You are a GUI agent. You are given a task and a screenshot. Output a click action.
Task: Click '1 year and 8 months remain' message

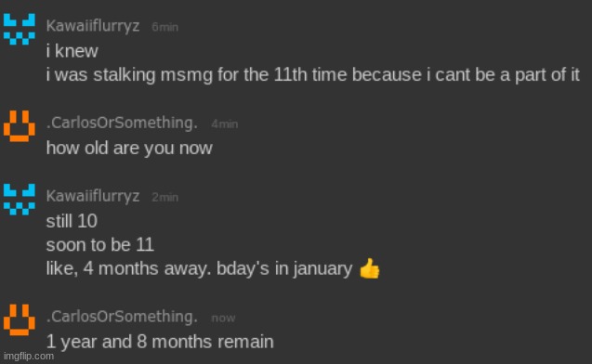click(x=160, y=342)
